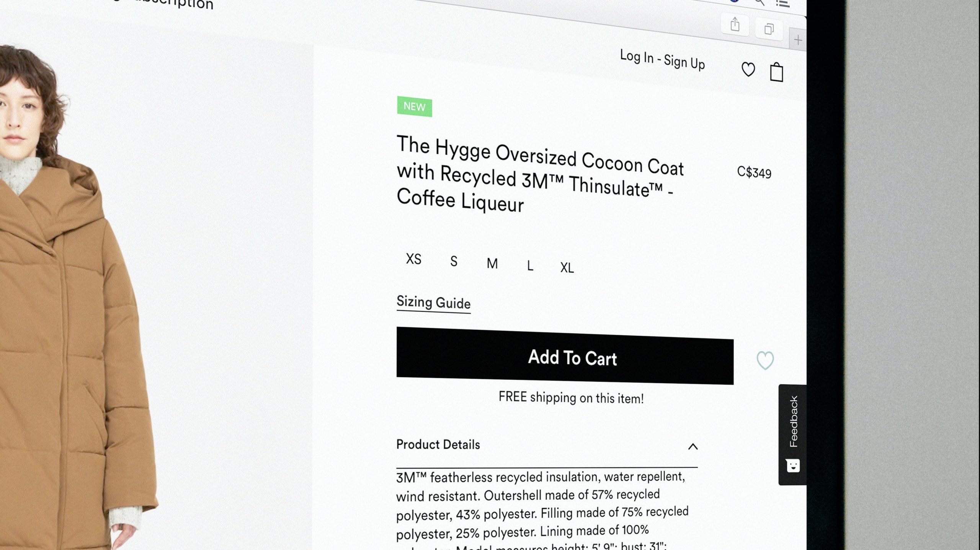
Task: Click the Hygge Oversized Cocoon Coat title
Action: 540,174
